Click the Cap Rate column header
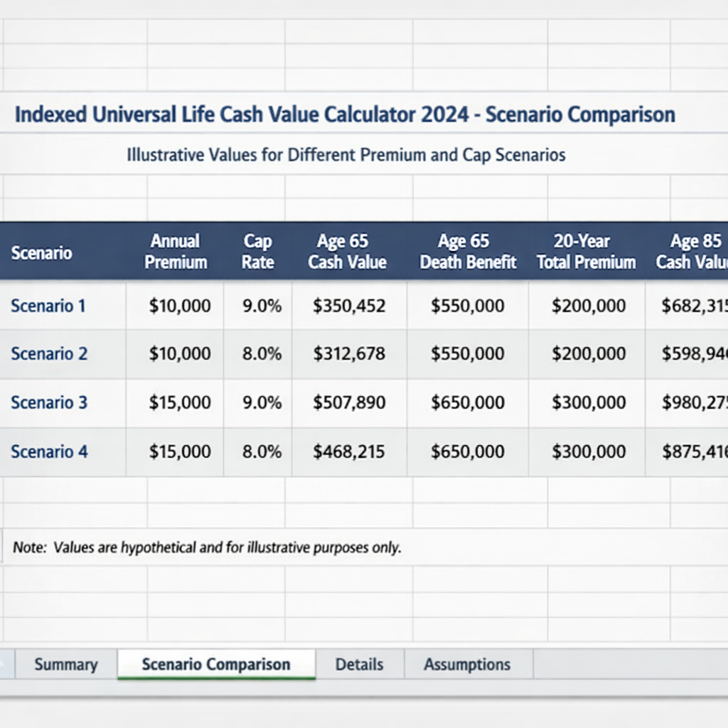 [257, 251]
